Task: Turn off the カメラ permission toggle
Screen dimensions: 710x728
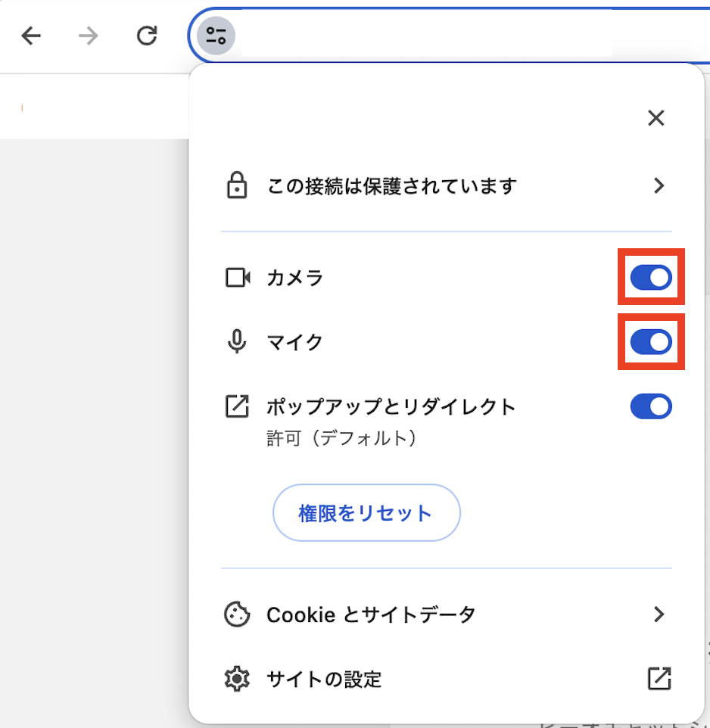Action: pyautogui.click(x=651, y=278)
